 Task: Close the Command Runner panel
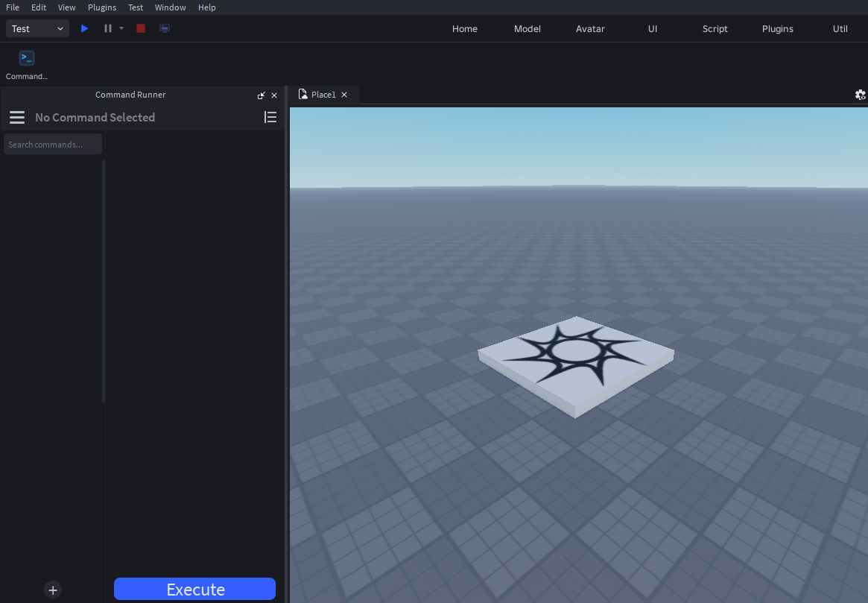pos(274,95)
